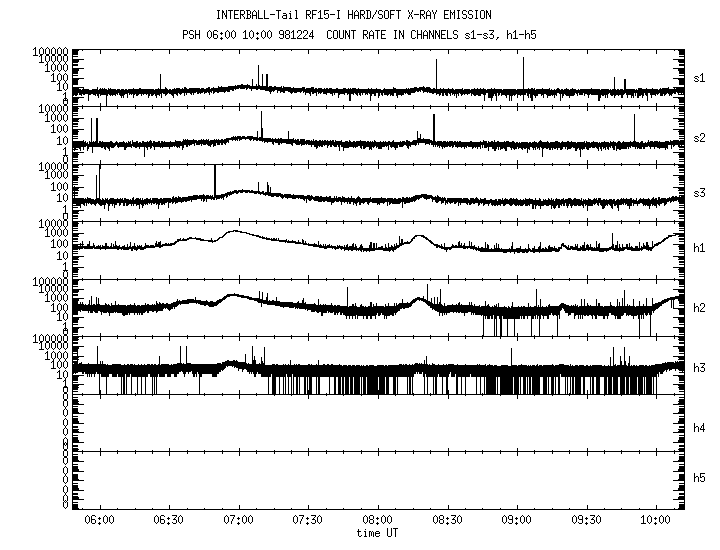Click the s1 spike before 08:30
Image resolution: width=720 pixels, height=550 pixels.
point(436,73)
